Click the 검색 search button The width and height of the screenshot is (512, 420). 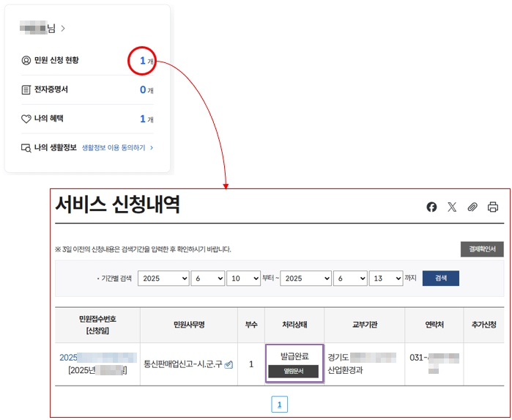coord(441,278)
